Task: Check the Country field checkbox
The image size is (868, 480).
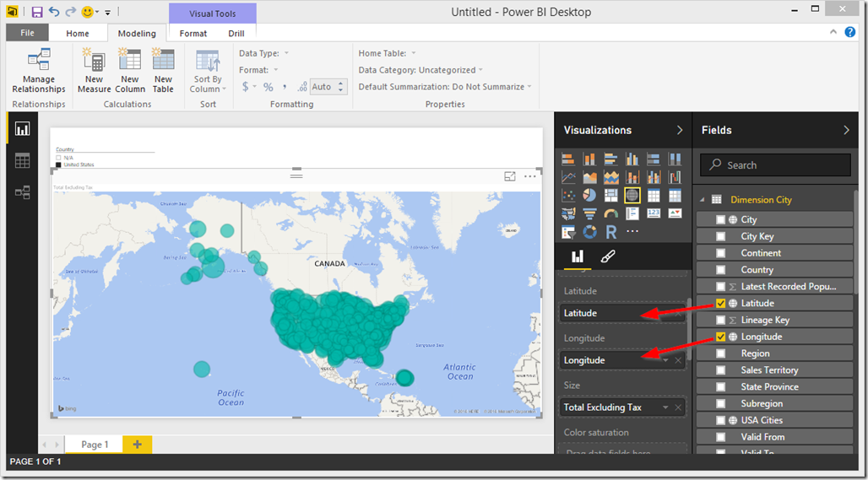Action: (721, 270)
